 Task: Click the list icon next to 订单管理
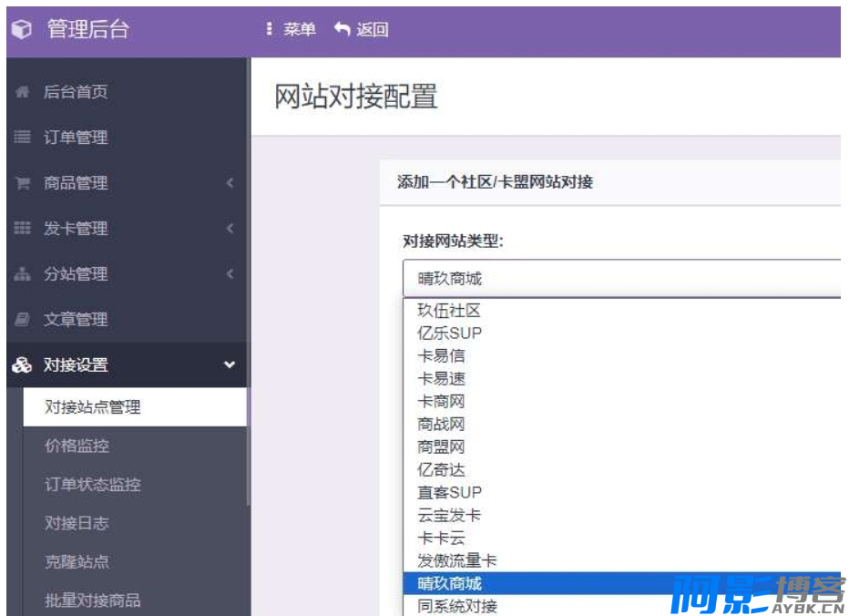[x=22, y=137]
